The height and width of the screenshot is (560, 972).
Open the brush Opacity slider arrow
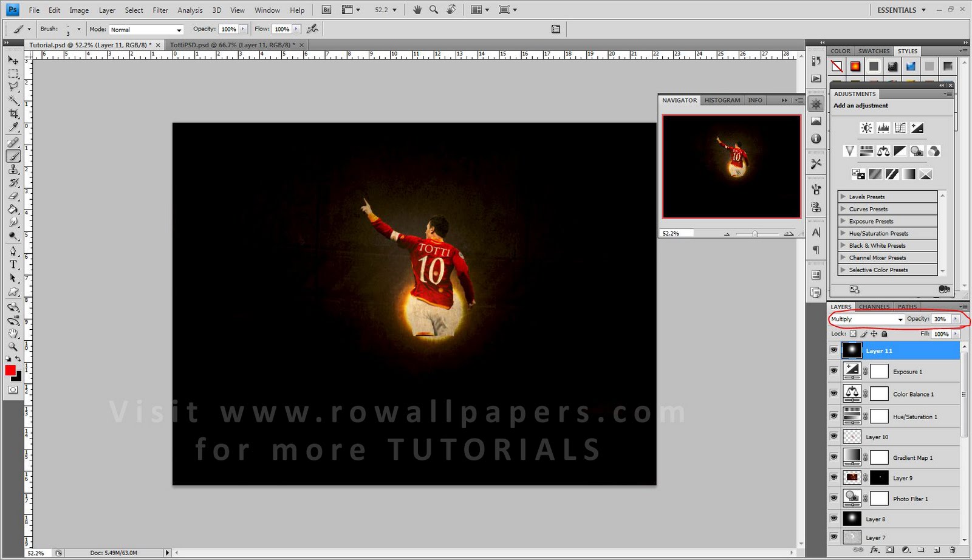tap(243, 29)
